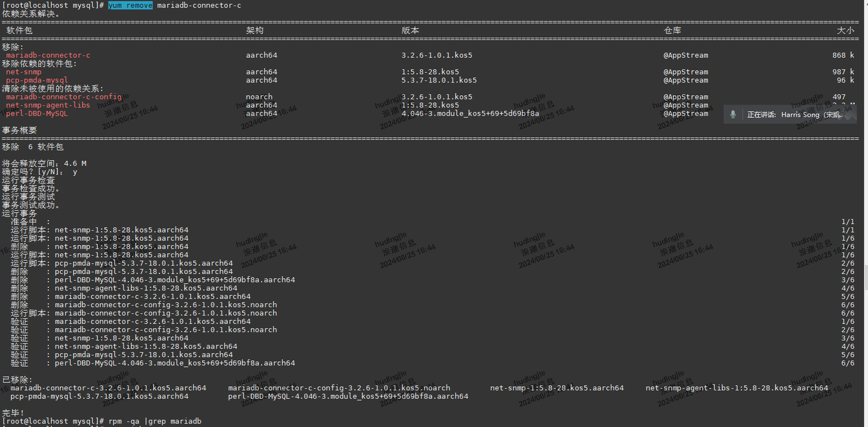Click the 'y' confirmation answer text
Screen dimensions: 868x427
pyautogui.click(x=75, y=172)
